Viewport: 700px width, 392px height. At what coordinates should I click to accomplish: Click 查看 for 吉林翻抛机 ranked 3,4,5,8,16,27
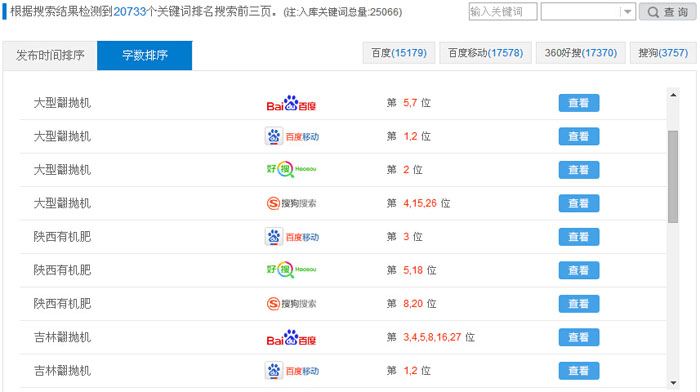579,338
